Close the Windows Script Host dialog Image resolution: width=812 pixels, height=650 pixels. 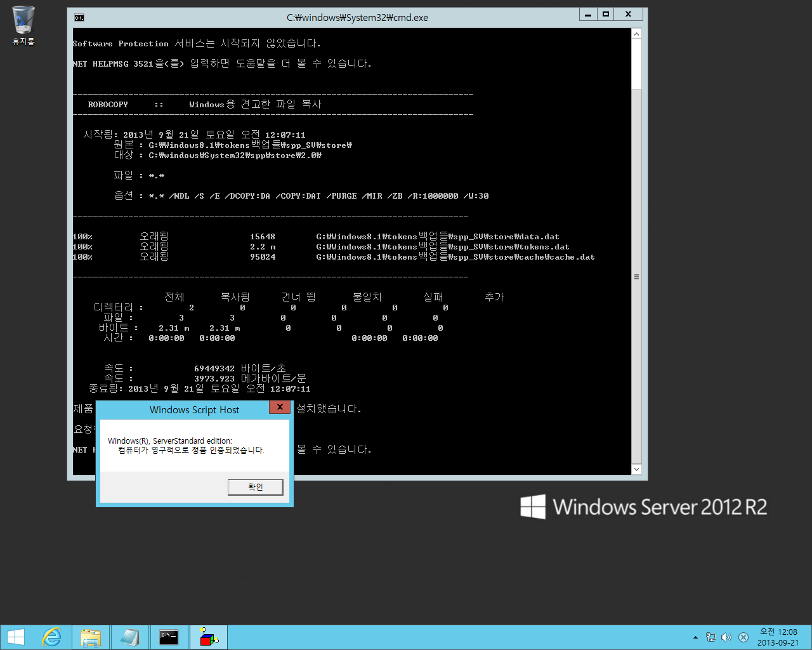(x=280, y=408)
